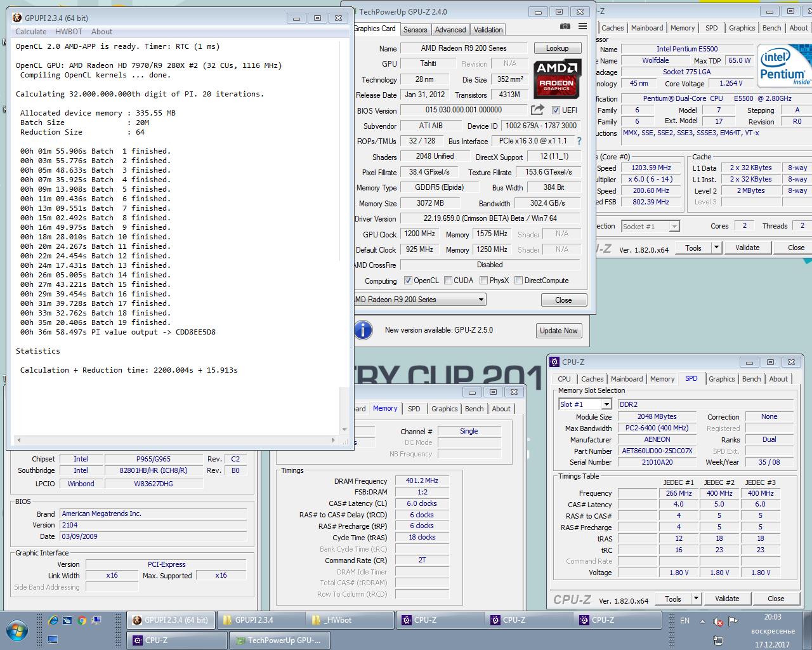The height and width of the screenshot is (650, 812).
Task: Switch to Validation tab in GPU-Z
Action: pos(488,30)
